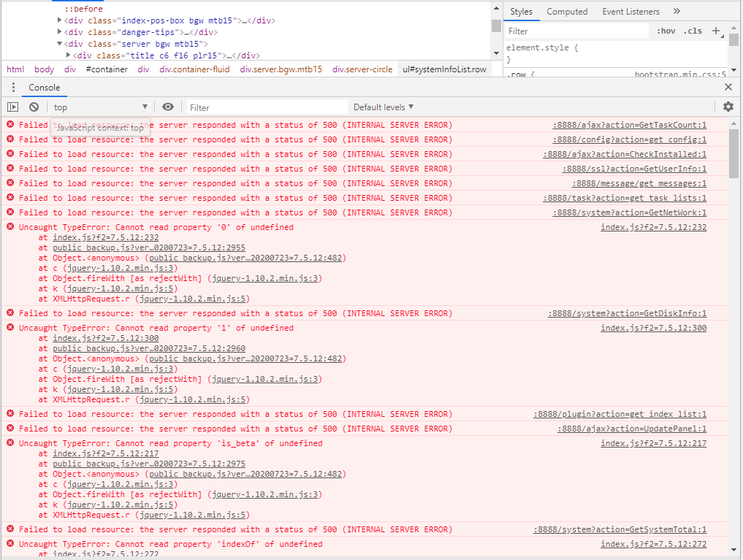Open the Event Listeners tab

pyautogui.click(x=630, y=12)
